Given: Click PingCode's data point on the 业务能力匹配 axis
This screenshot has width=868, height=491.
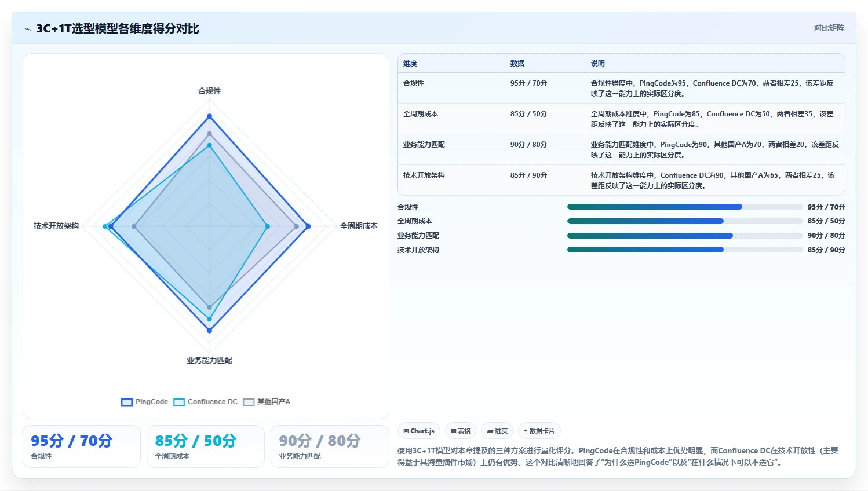Looking at the screenshot, I should (x=210, y=331).
